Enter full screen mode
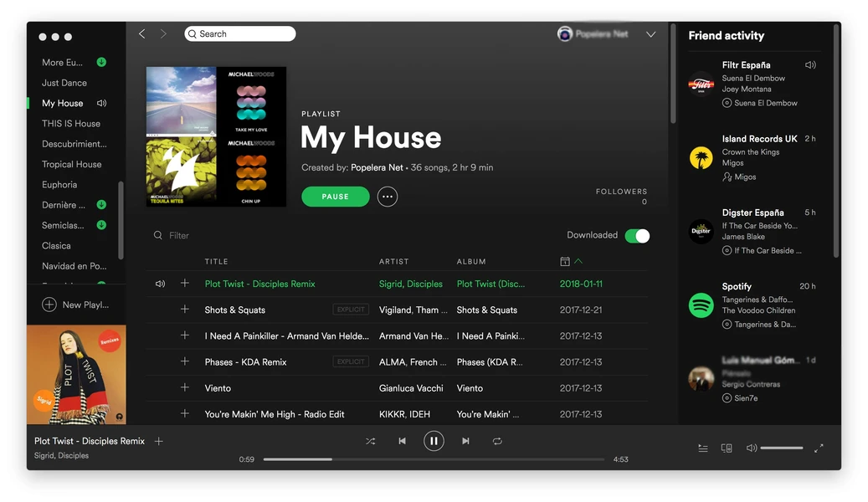 click(819, 448)
